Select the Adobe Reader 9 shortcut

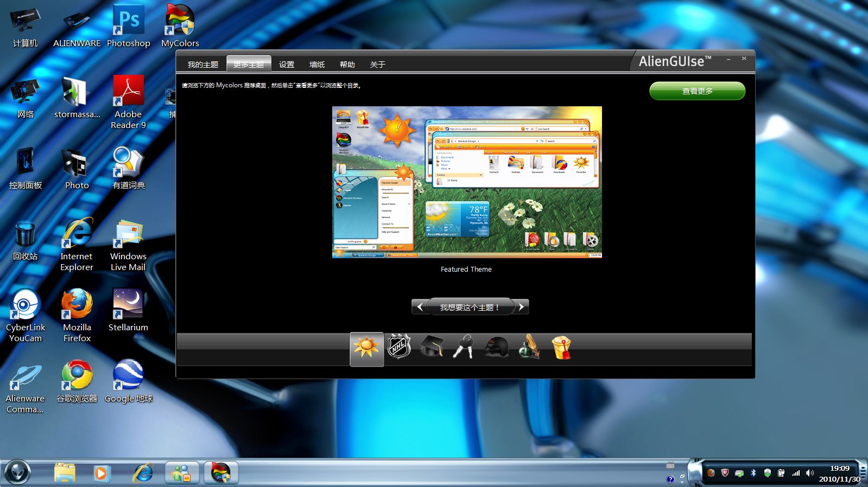(129, 103)
